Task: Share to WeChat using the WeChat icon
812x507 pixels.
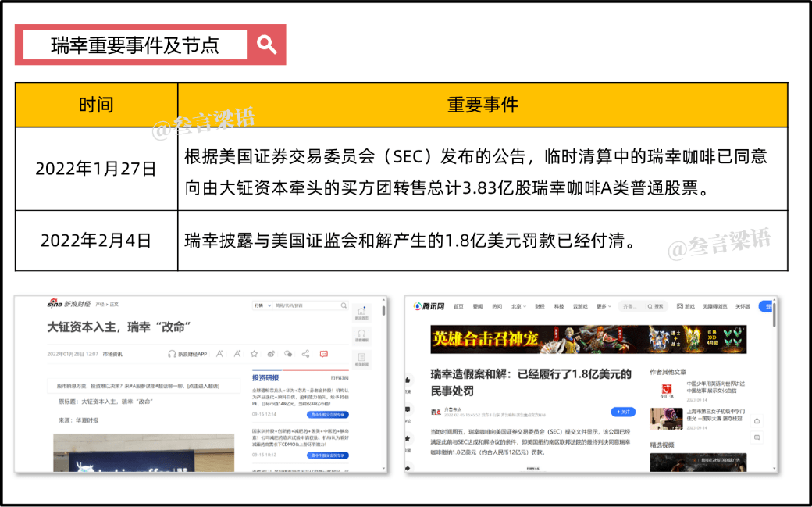Action: pyautogui.click(x=288, y=354)
